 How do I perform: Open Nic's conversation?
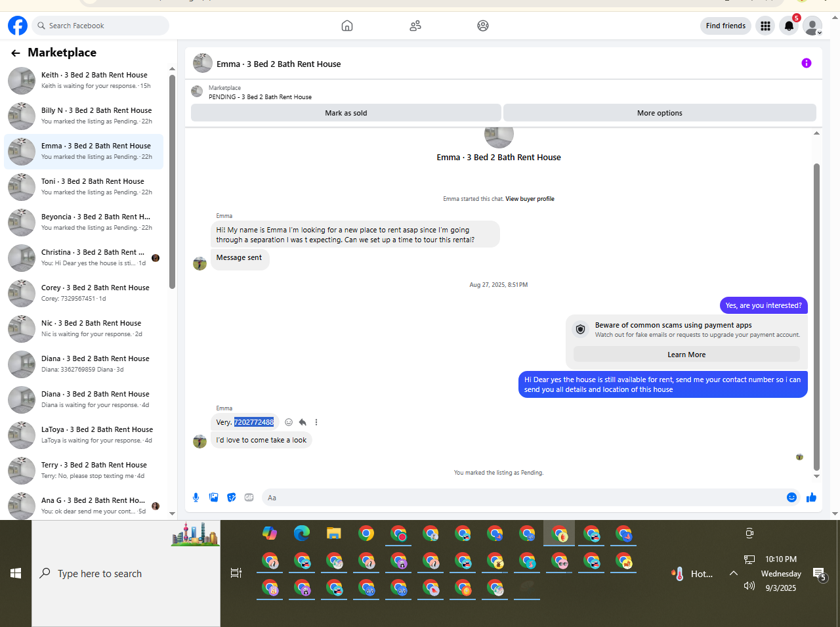click(x=84, y=328)
